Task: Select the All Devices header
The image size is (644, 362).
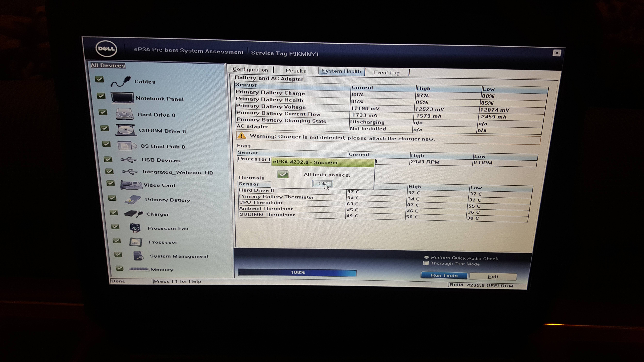Action: pyautogui.click(x=108, y=65)
